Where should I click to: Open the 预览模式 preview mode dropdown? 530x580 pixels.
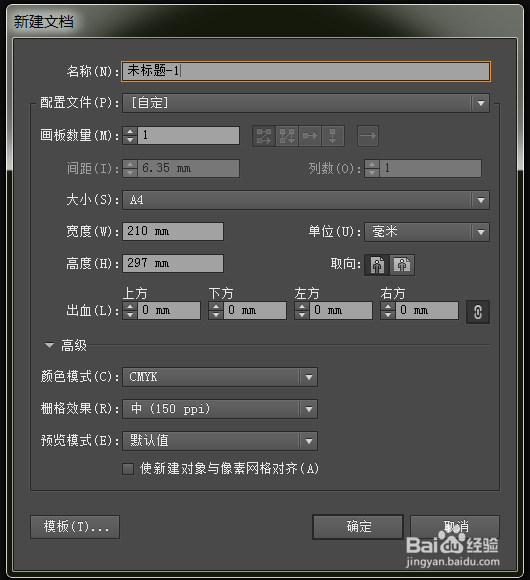click(x=220, y=441)
